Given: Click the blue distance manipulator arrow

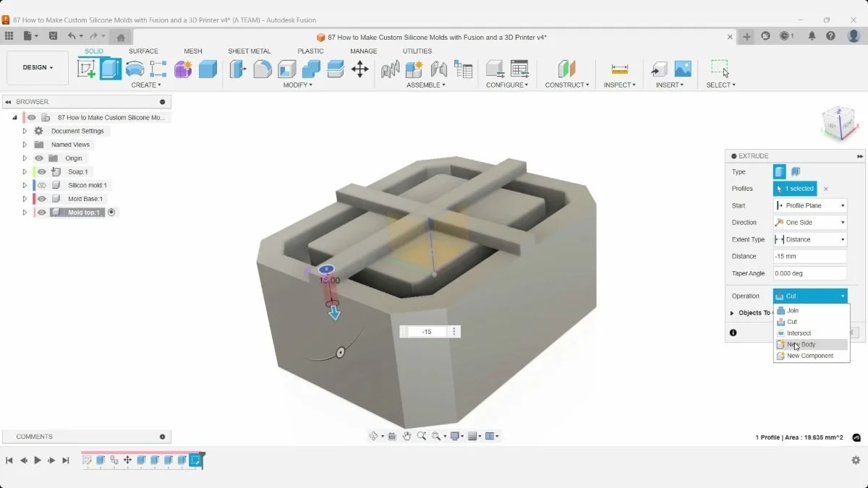Looking at the screenshot, I should tap(334, 312).
